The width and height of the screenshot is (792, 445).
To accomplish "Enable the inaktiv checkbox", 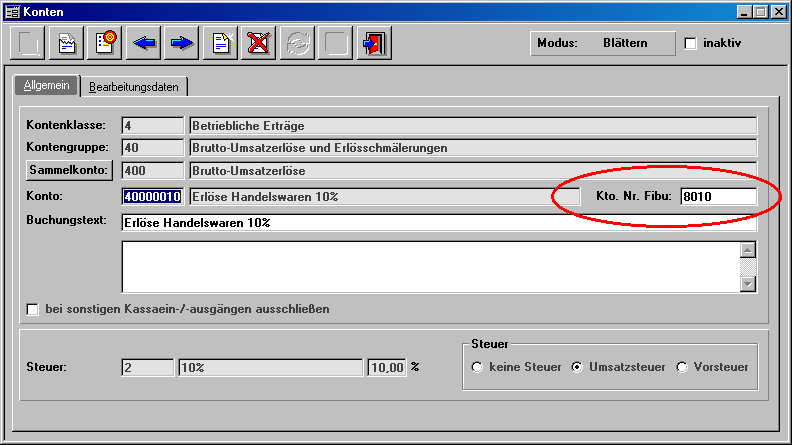I will click(690, 44).
